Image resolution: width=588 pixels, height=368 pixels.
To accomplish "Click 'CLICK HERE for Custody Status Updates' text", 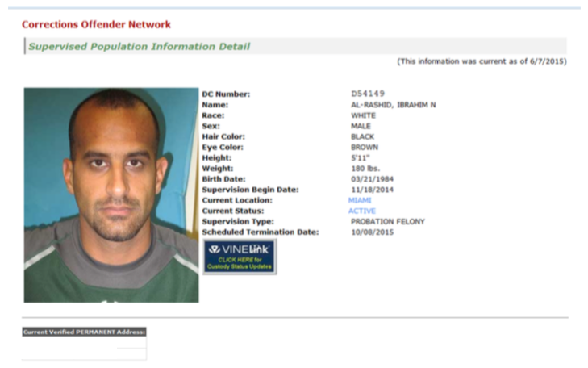I will coord(240,263).
